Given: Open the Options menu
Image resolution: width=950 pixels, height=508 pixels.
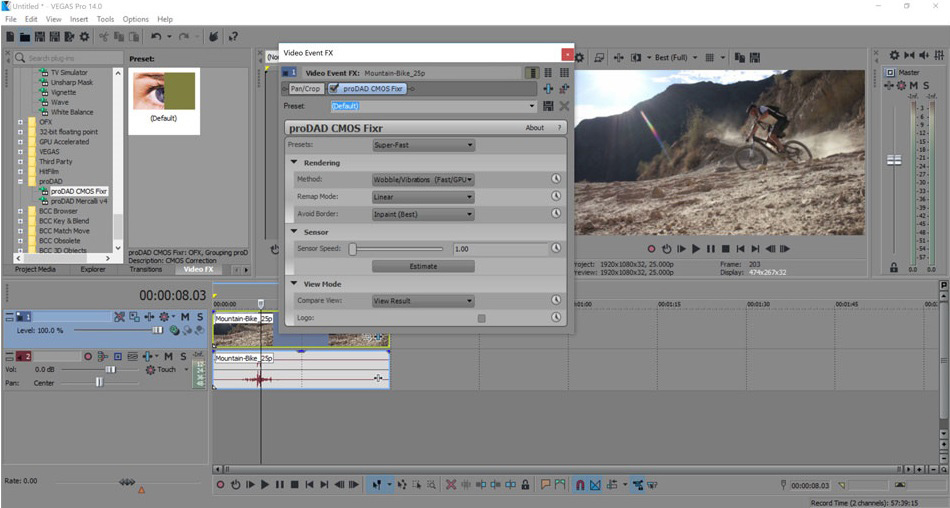Looking at the screenshot, I should (136, 19).
